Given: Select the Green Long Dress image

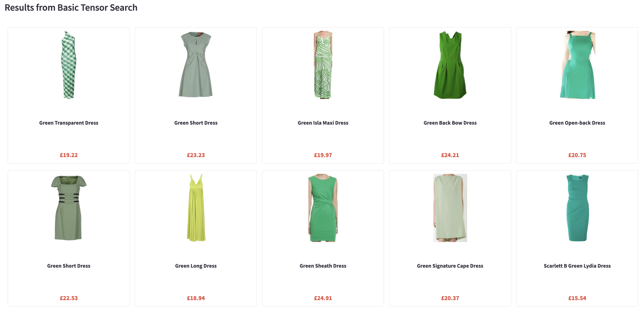Looking at the screenshot, I should [x=196, y=208].
